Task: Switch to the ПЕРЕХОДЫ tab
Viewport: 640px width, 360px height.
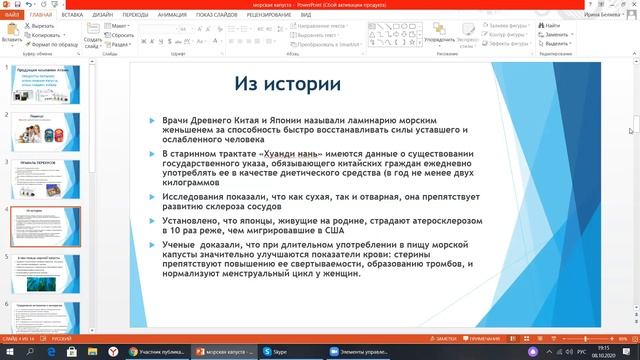Action: (x=135, y=15)
